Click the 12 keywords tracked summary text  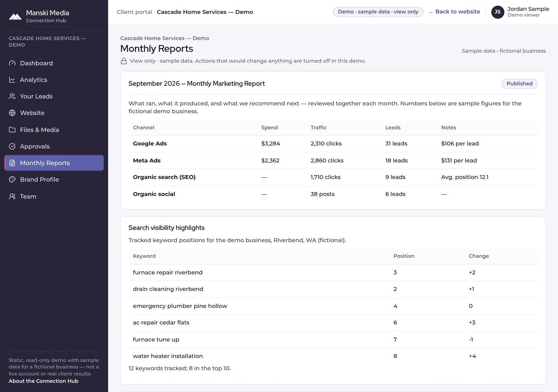coord(180,368)
